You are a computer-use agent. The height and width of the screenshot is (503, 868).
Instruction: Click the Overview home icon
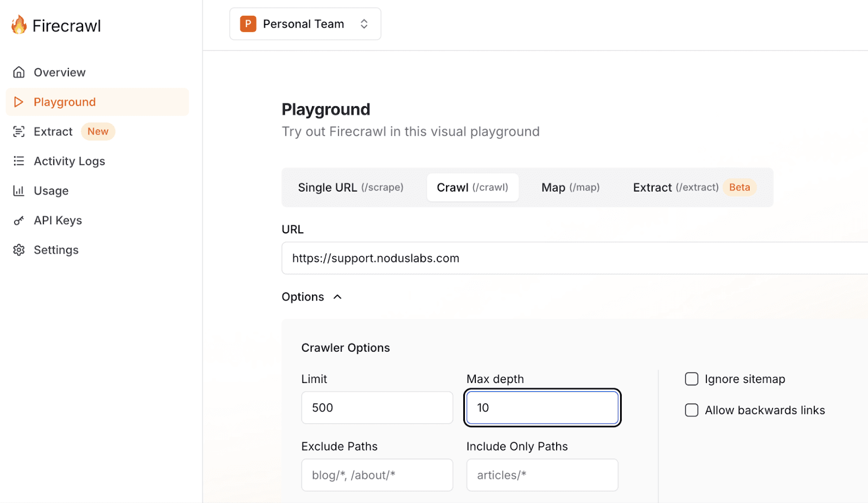tap(19, 72)
